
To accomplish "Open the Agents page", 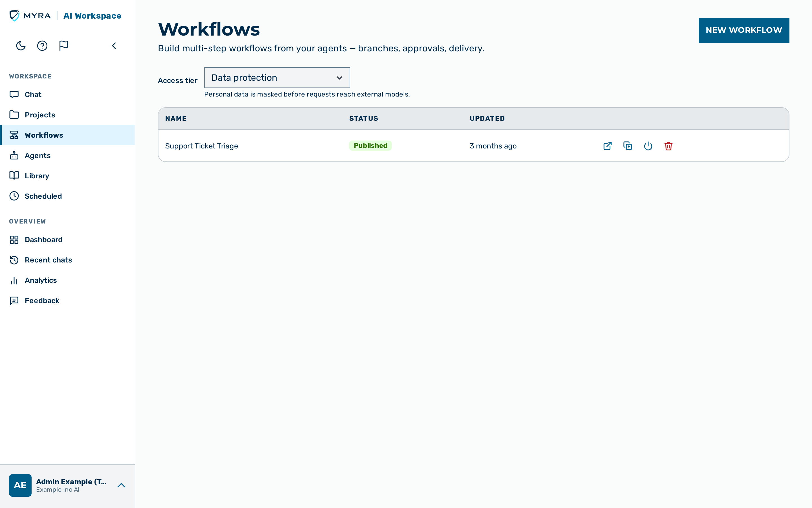I will click(67, 156).
